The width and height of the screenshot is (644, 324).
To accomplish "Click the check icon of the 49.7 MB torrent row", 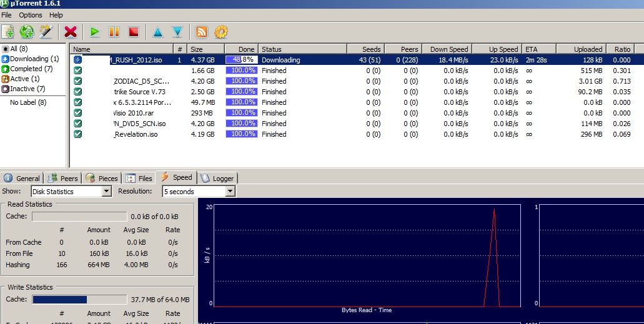I will pyautogui.click(x=77, y=102).
